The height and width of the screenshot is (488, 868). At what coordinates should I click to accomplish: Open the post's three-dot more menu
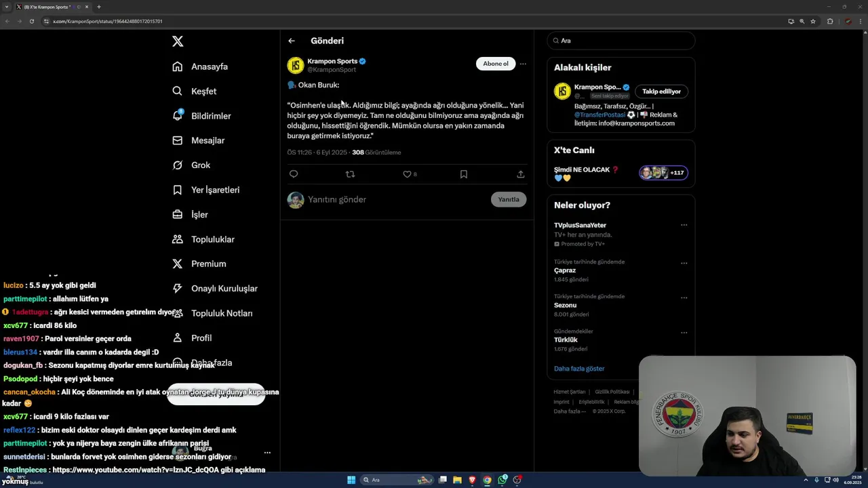pyautogui.click(x=523, y=64)
